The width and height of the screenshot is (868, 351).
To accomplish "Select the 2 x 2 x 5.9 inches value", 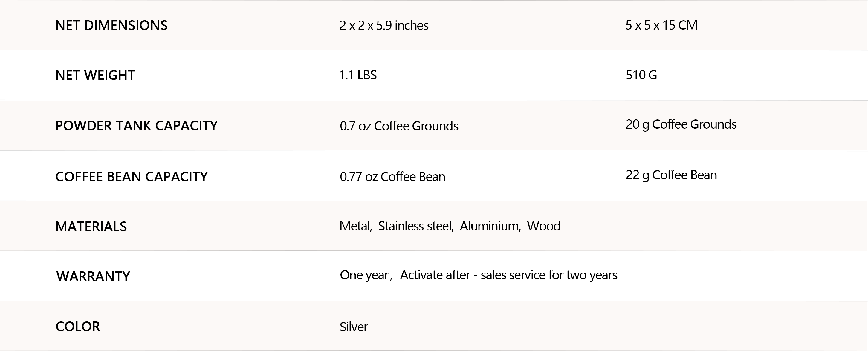I will tap(384, 26).
